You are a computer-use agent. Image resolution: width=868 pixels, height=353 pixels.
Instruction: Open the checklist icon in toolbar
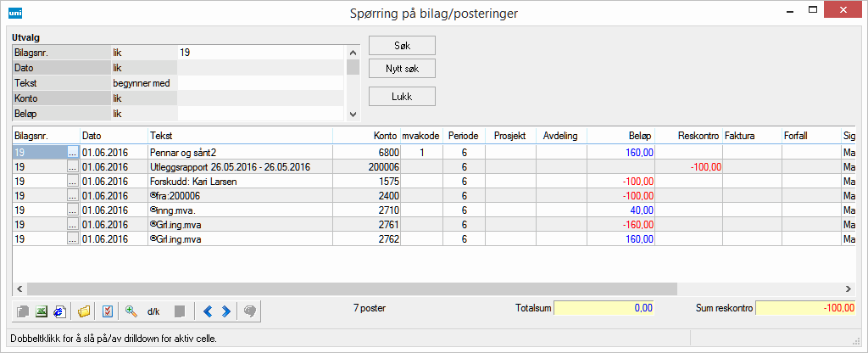[x=108, y=311]
